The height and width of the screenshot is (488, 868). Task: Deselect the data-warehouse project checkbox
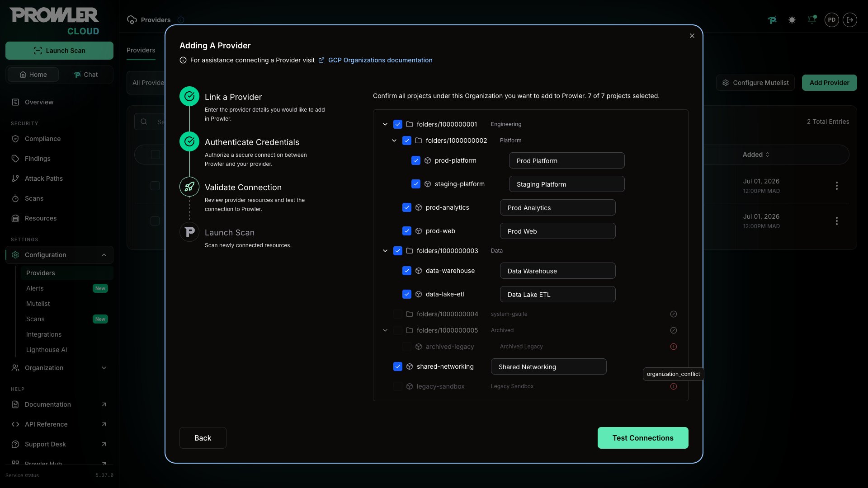(406, 271)
